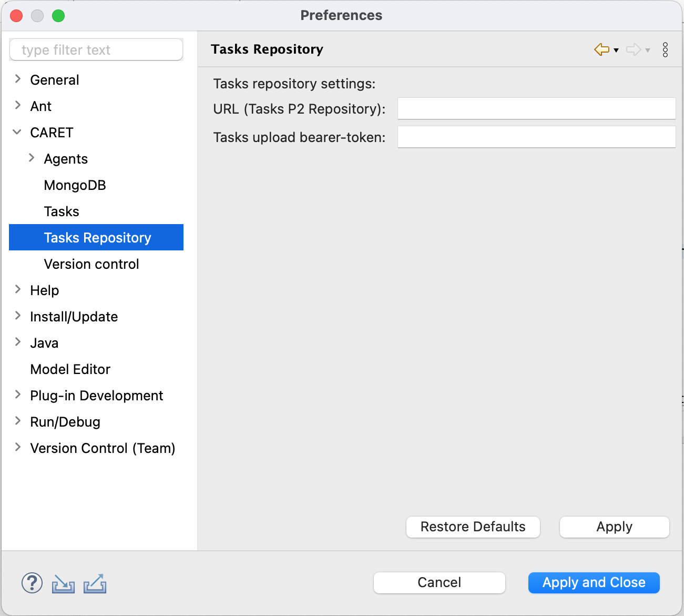Expand the General preferences section
The image size is (684, 616).
(17, 79)
